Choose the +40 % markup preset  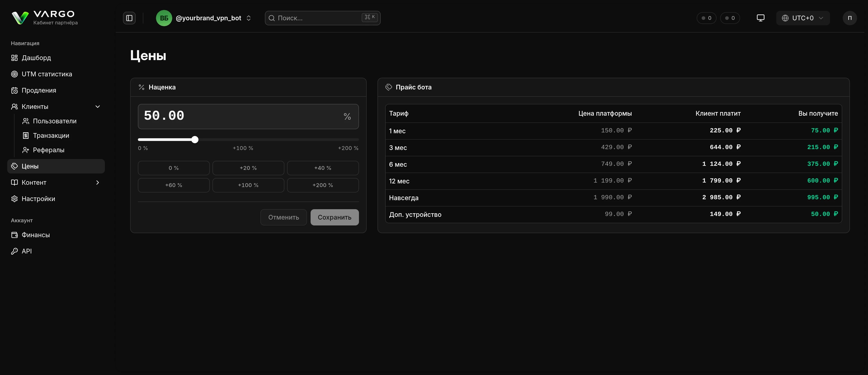click(323, 168)
